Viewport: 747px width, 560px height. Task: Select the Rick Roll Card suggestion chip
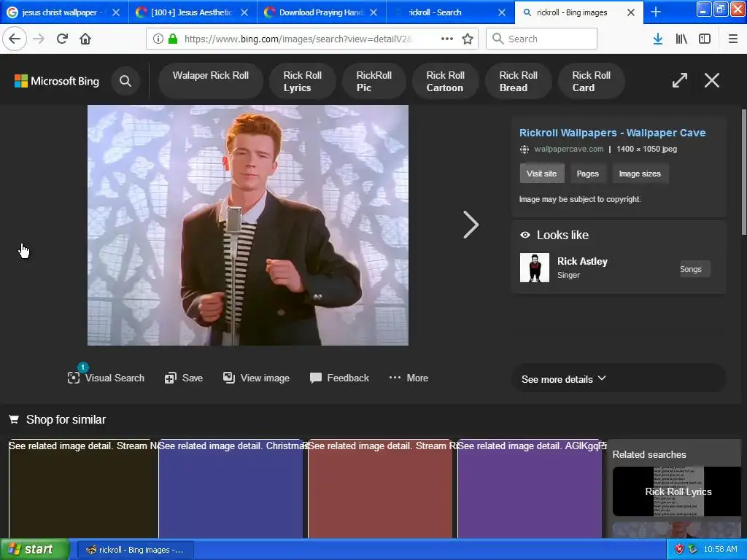coord(591,81)
